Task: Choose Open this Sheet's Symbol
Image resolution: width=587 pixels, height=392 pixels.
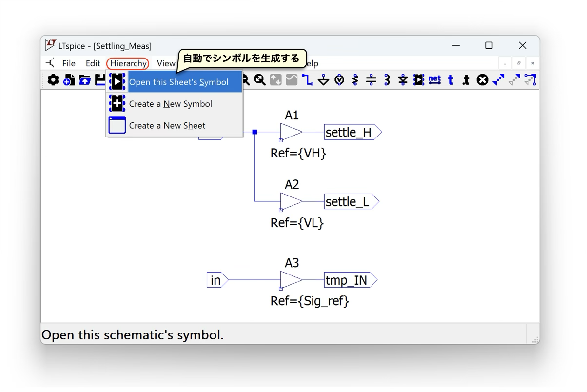Action: [175, 82]
